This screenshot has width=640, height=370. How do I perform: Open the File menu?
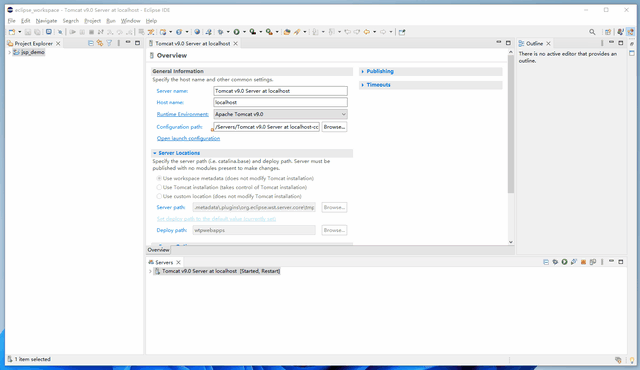pos(11,21)
